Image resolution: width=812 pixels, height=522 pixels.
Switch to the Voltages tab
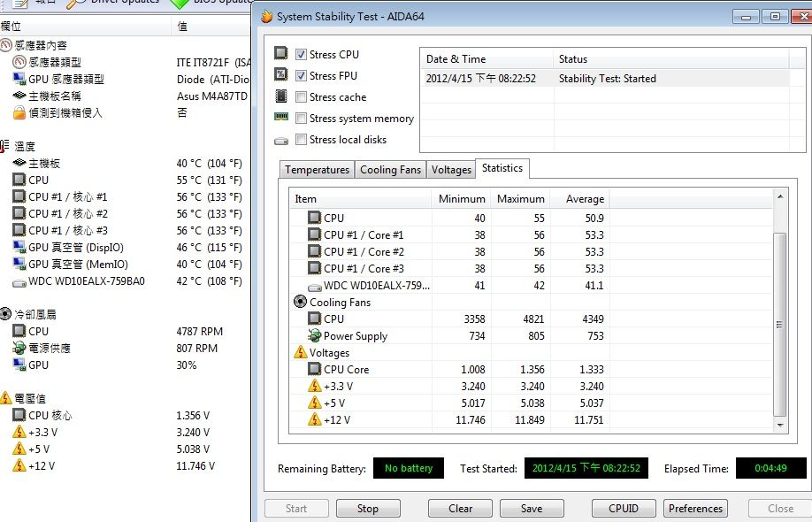(451, 169)
